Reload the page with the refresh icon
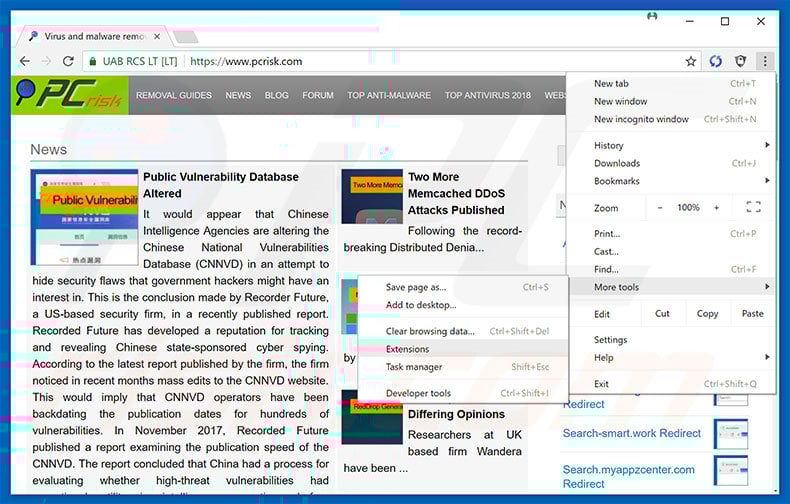 pyautogui.click(x=68, y=61)
